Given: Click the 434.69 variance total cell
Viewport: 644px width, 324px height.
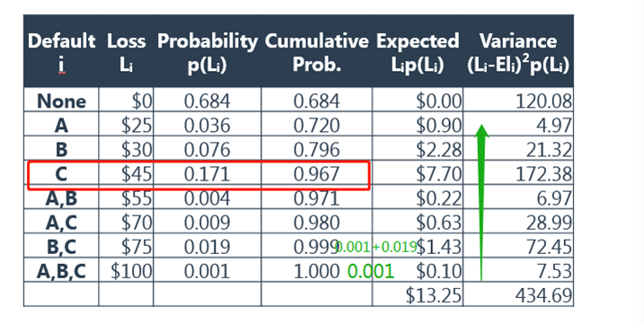Looking at the screenshot, I should tap(518, 295).
